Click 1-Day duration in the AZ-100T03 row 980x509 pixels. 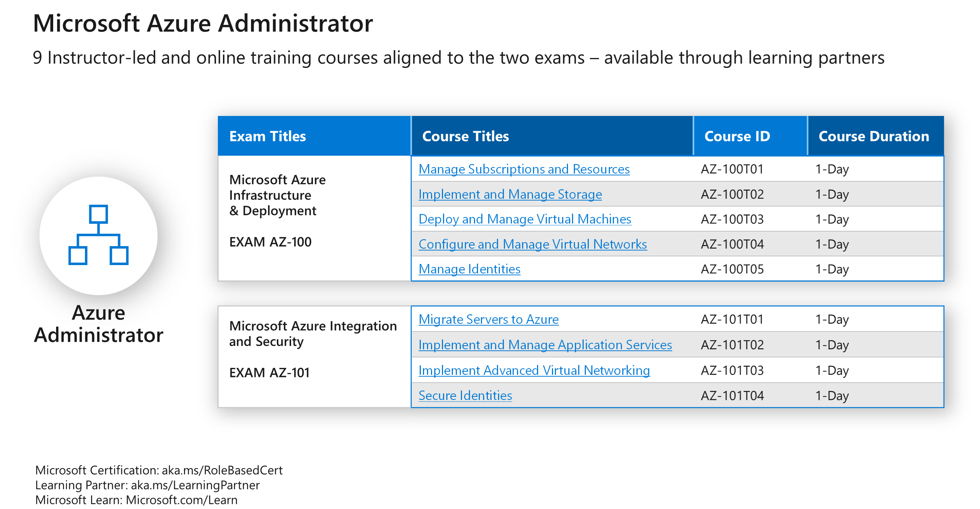pyautogui.click(x=832, y=219)
